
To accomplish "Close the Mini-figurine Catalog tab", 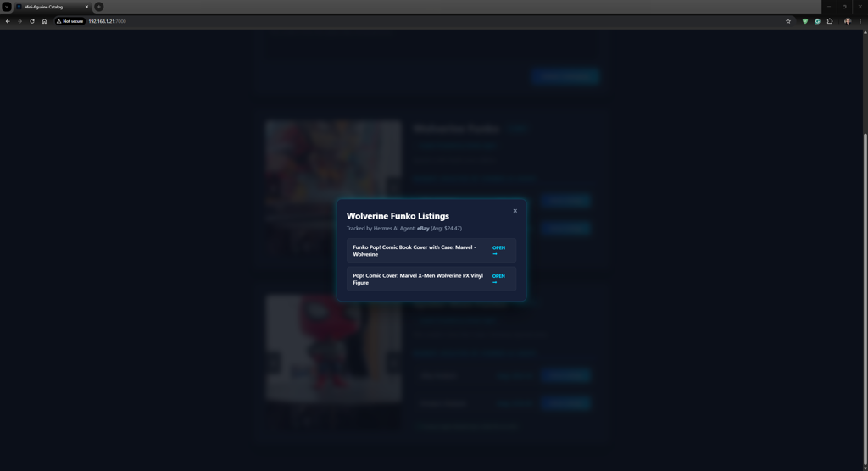I will [86, 7].
